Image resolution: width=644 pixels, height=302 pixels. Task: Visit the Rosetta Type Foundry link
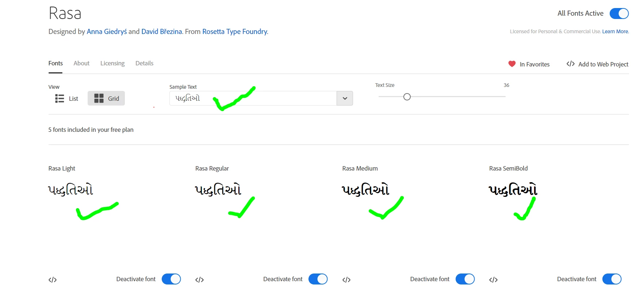click(235, 31)
